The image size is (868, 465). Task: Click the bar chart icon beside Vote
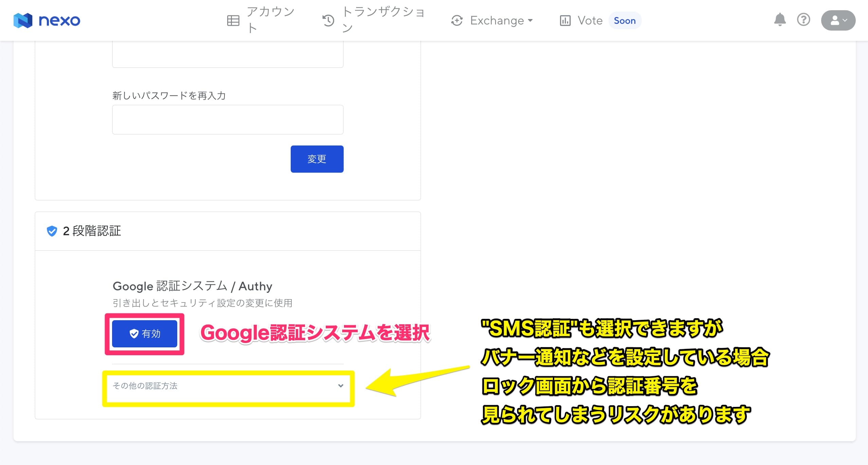(x=565, y=20)
